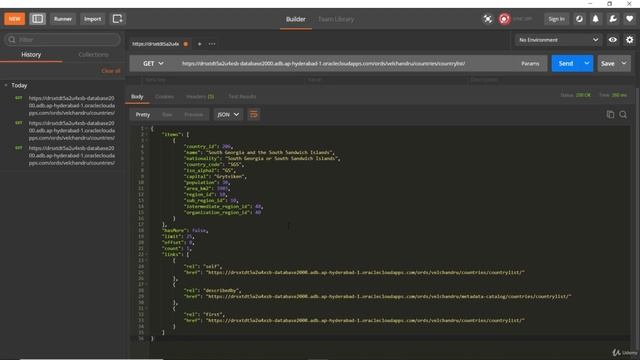The width and height of the screenshot is (640, 360).
Task: Click Clear all in history
Action: click(111, 71)
